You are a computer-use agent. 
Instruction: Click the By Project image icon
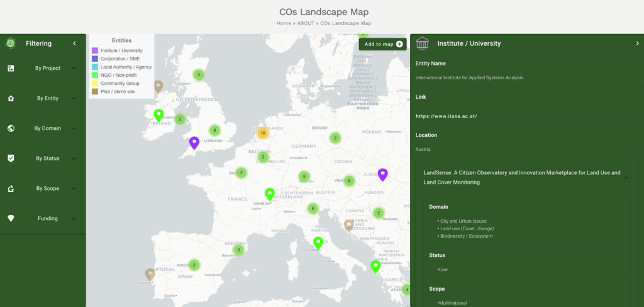11,68
